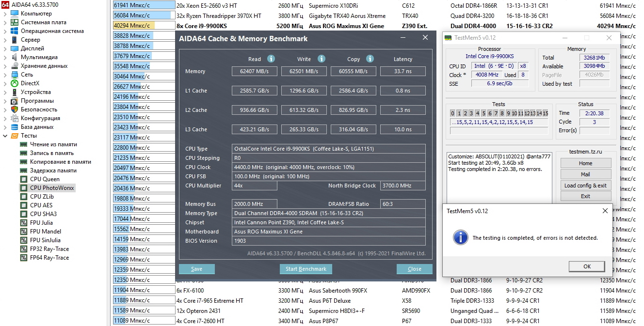Viewport: 644px width, 326px height.
Task: Click the Компьютер tree icon
Action: click(15, 14)
